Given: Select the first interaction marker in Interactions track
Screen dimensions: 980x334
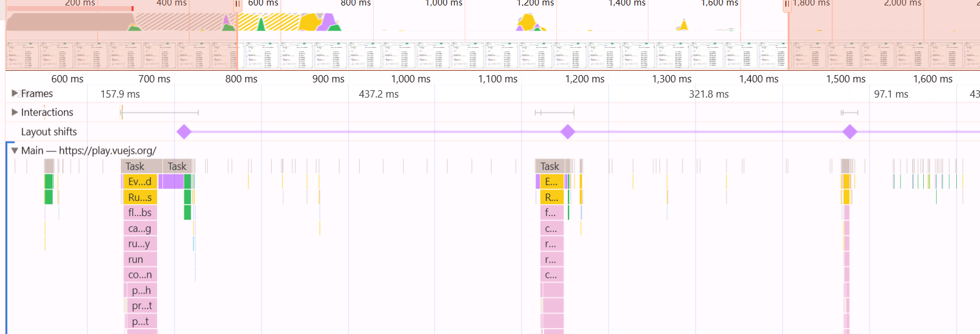Looking at the screenshot, I should (122, 112).
